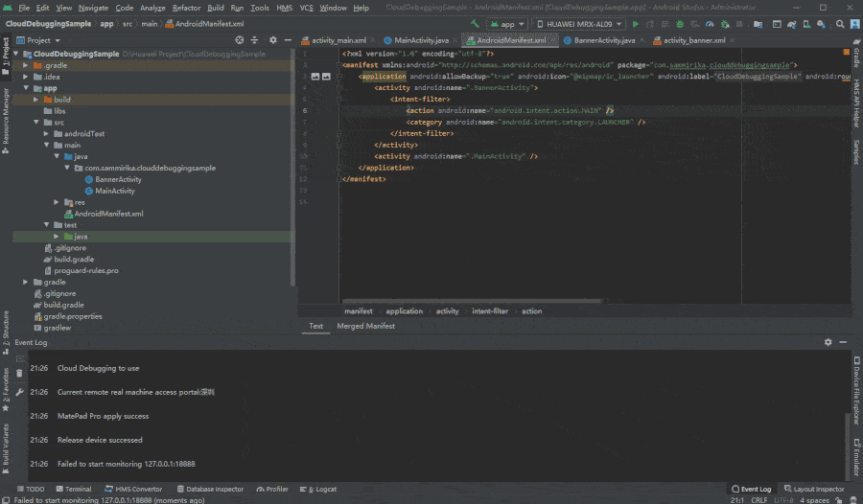
Task: Toggle the Build Variants side panel
Action: coord(6,444)
